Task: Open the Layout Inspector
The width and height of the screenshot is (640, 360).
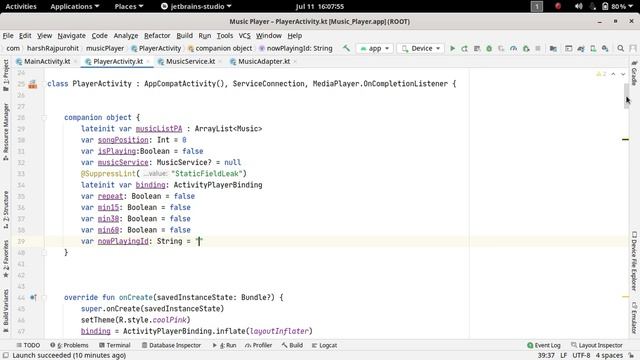Action: pyautogui.click(x=597, y=345)
